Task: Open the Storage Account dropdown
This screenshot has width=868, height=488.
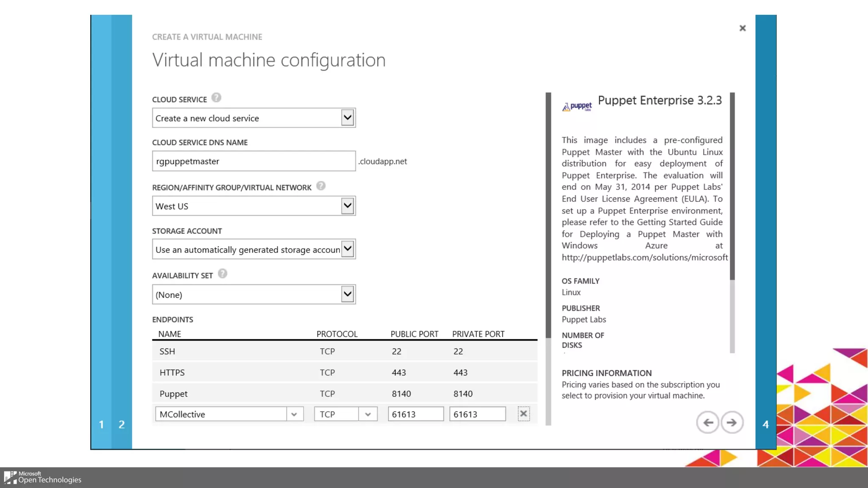Action: point(347,249)
